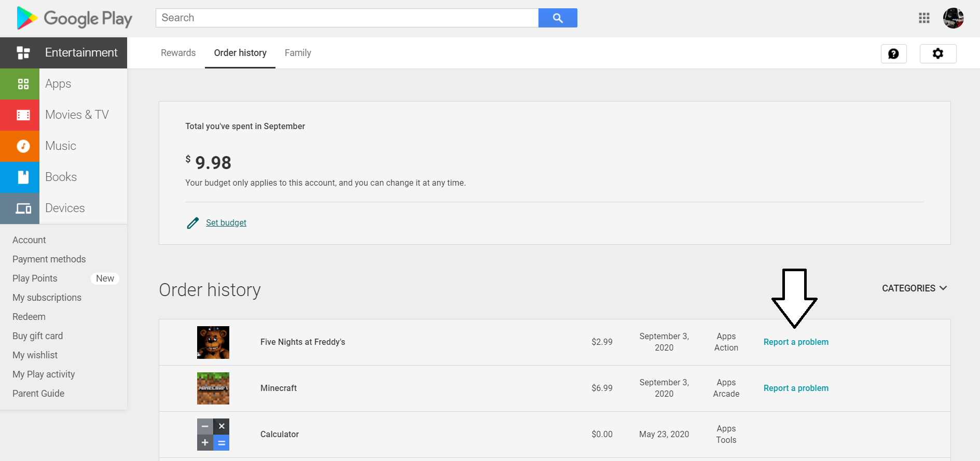This screenshot has height=461, width=980.
Task: Click the pencil icon beside Set budget
Action: tap(192, 223)
